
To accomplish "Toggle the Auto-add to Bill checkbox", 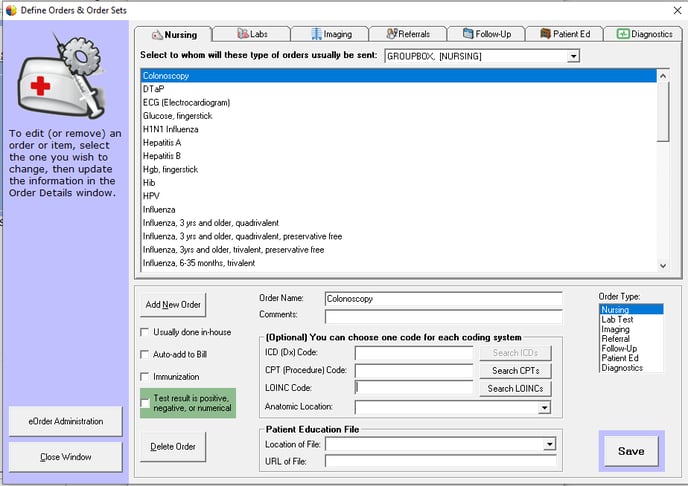I will 146,354.
